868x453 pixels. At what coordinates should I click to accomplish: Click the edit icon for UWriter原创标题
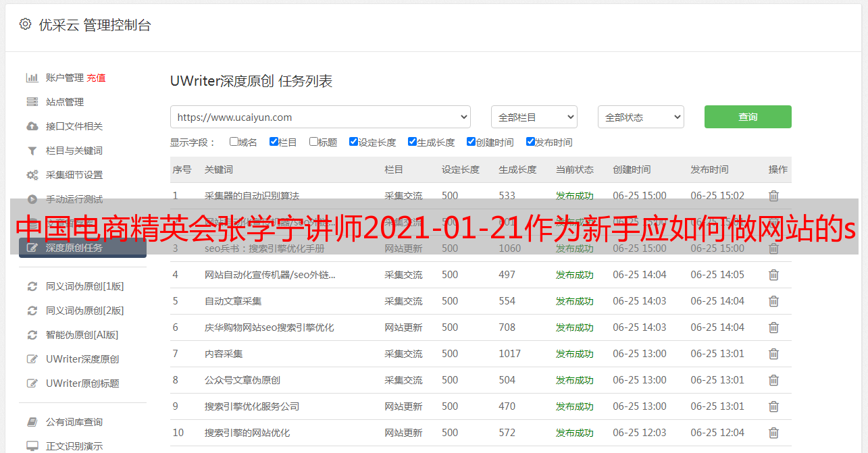[x=32, y=383]
